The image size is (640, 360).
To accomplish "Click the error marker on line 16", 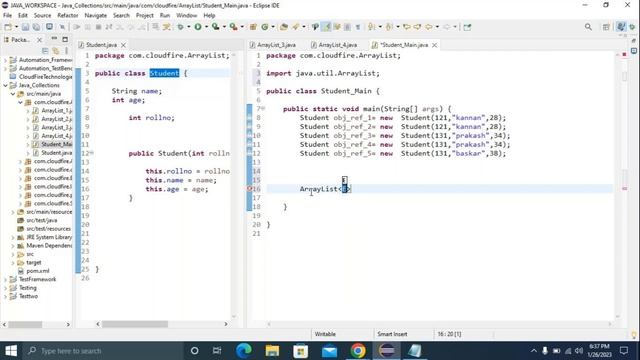I will point(249,189).
